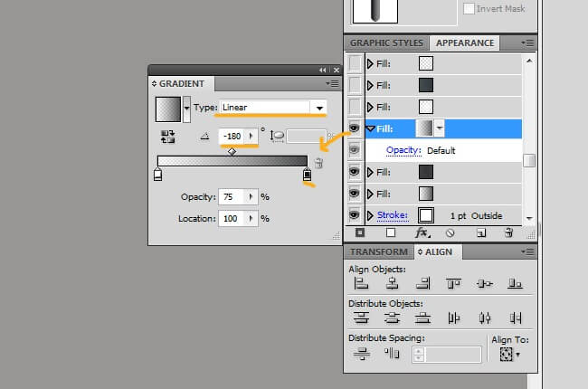Screen dimensions: 588x389
Task: Click the Reverse Gradient icon
Action: click(x=167, y=136)
